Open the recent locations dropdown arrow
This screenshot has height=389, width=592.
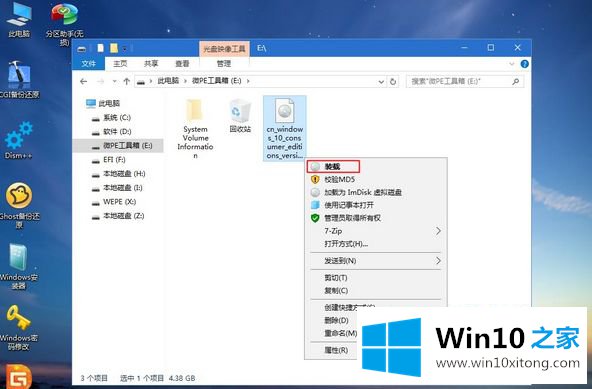[114, 81]
